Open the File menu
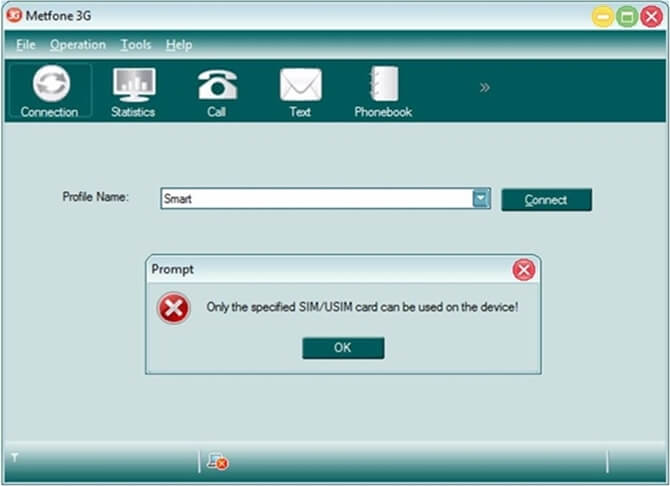The height and width of the screenshot is (486, 670). click(26, 44)
